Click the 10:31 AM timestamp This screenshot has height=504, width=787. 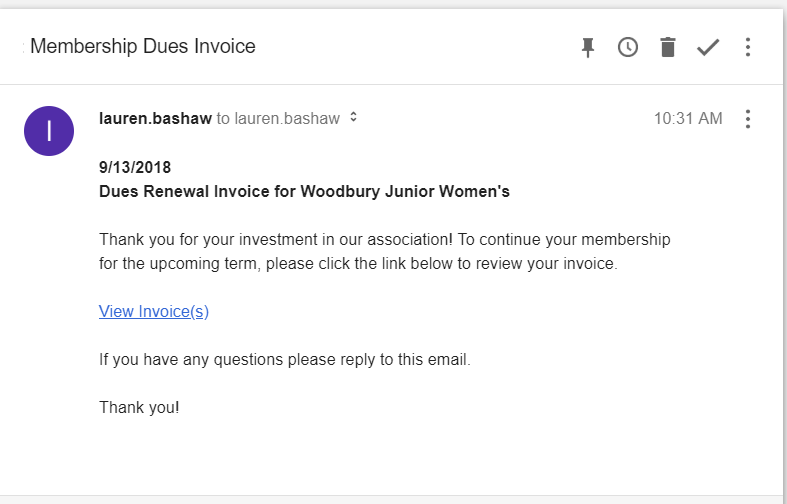[x=688, y=118]
